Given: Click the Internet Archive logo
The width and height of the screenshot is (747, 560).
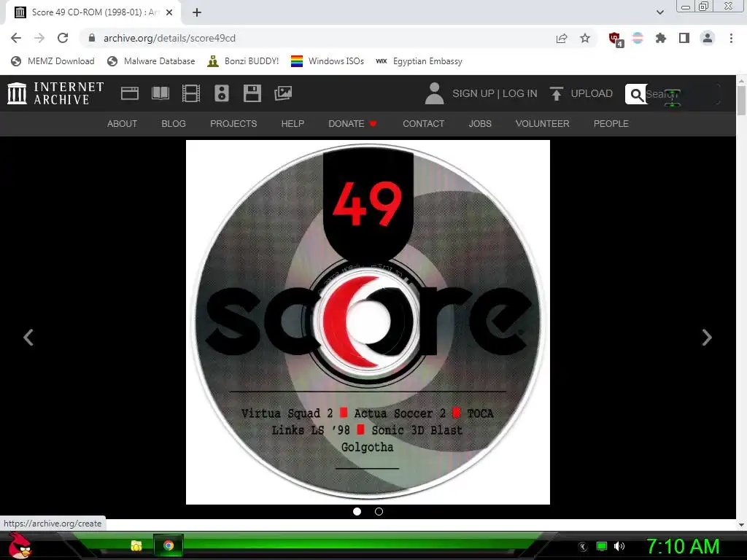Looking at the screenshot, I should point(55,93).
